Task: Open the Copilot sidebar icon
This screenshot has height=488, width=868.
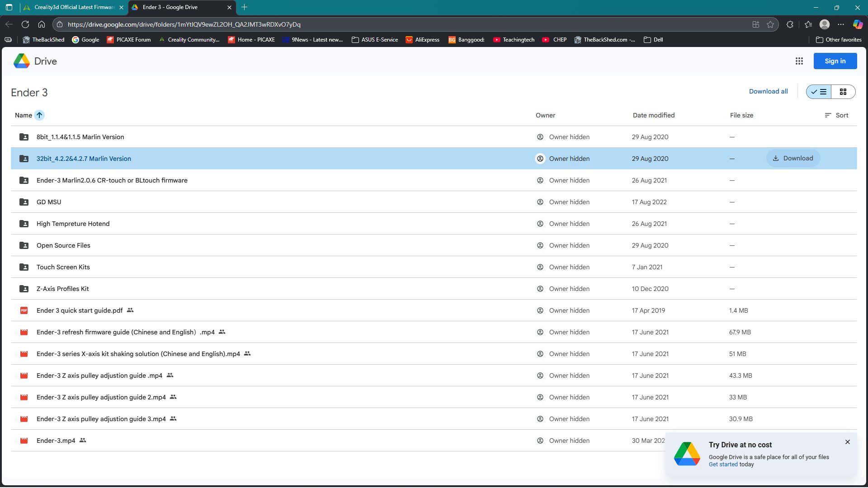Action: 858,24
